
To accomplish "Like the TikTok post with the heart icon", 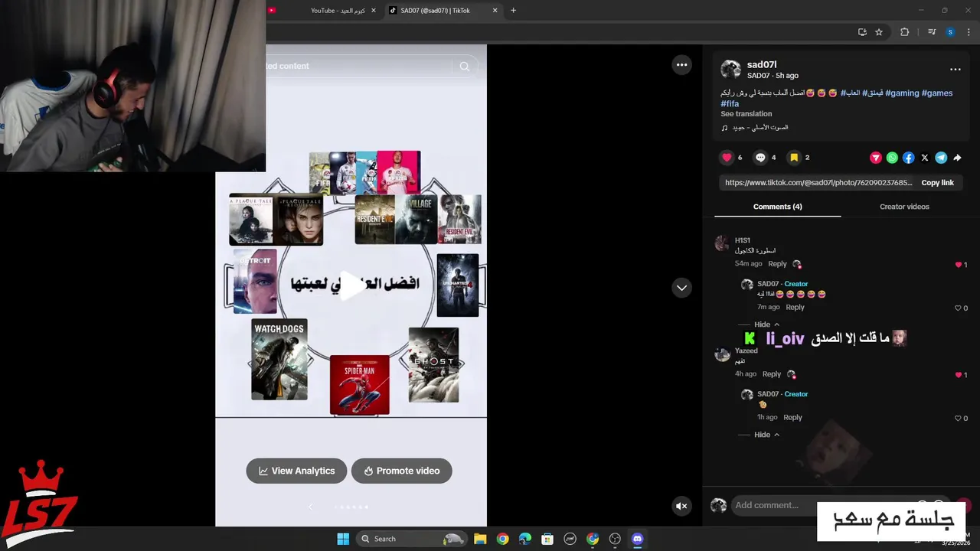I will pos(727,158).
